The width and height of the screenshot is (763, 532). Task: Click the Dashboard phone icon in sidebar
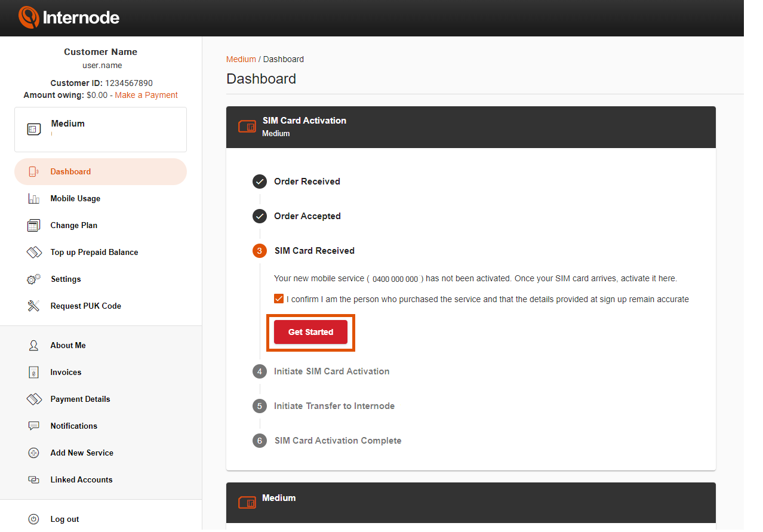click(x=33, y=172)
